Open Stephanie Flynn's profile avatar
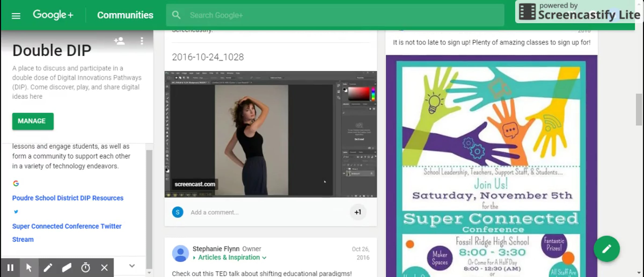 click(x=180, y=253)
